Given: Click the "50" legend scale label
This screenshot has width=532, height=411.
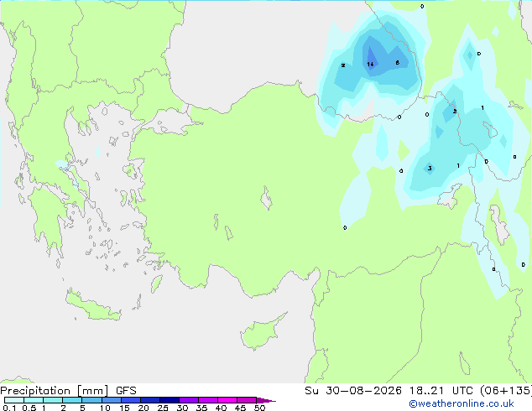Looking at the screenshot, I should coord(259,408).
